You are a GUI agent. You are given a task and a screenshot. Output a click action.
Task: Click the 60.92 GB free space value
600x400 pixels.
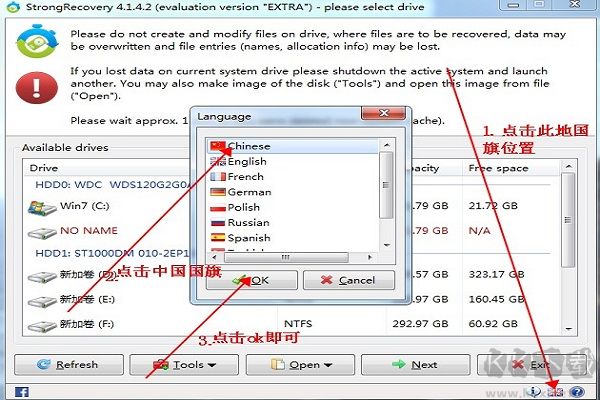pos(493,324)
